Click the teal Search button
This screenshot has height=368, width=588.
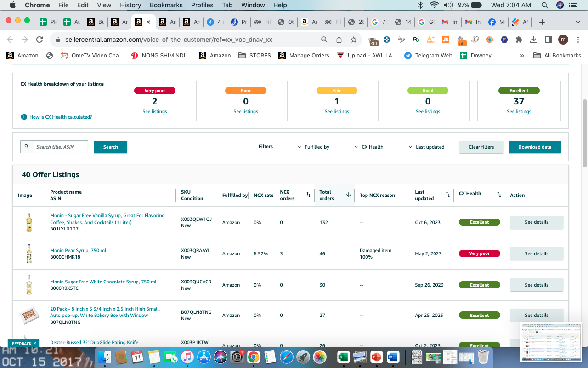point(111,147)
